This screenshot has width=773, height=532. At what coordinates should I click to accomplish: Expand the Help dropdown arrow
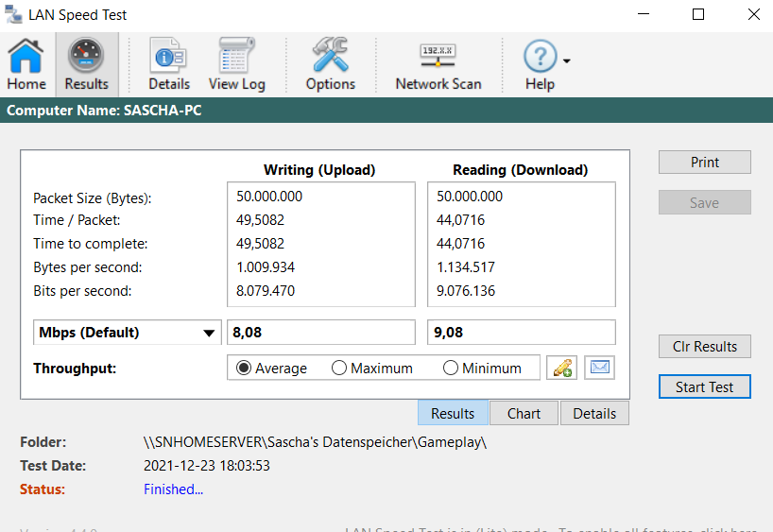coord(566,61)
